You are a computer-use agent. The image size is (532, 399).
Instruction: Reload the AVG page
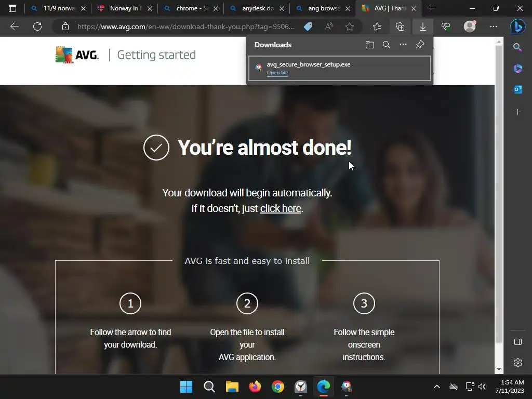click(37, 26)
